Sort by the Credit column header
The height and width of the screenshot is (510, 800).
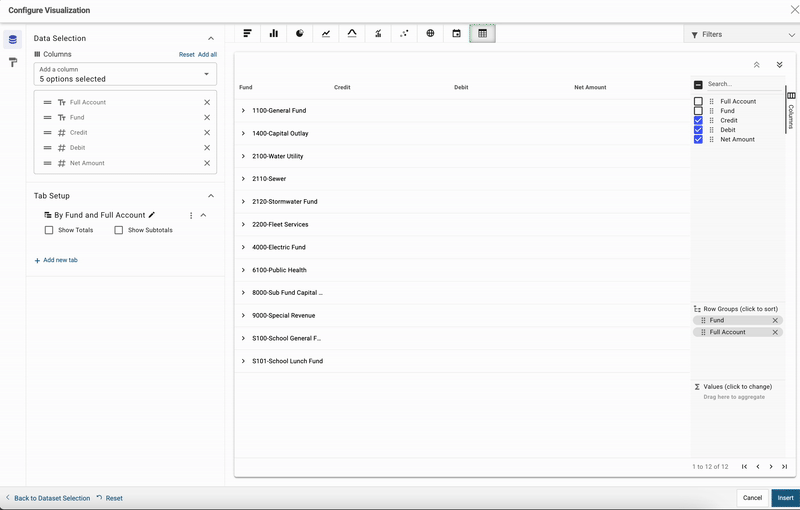coord(342,87)
